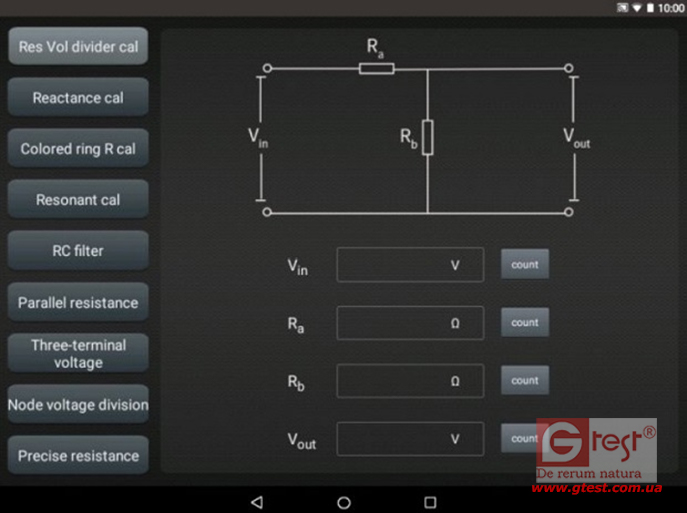Choose Parallel resistance calculator

78,302
